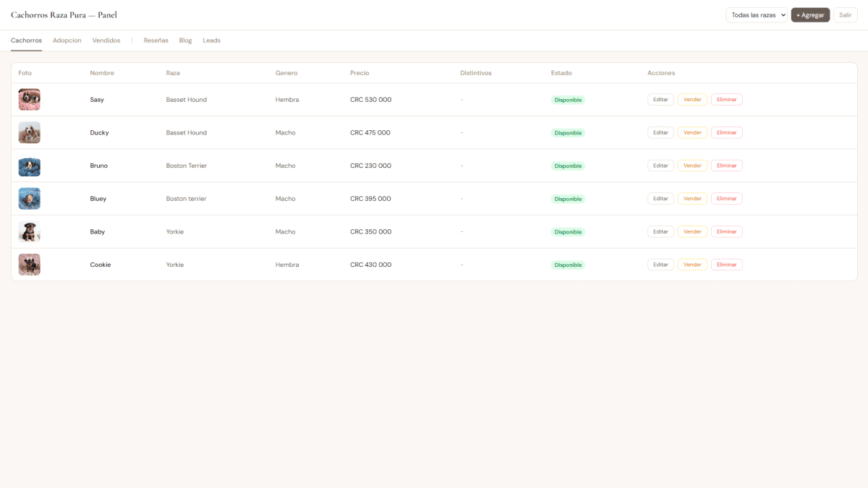Click the name Bluey
Image resolution: width=868 pixels, height=488 pixels.
pyautogui.click(x=98, y=199)
